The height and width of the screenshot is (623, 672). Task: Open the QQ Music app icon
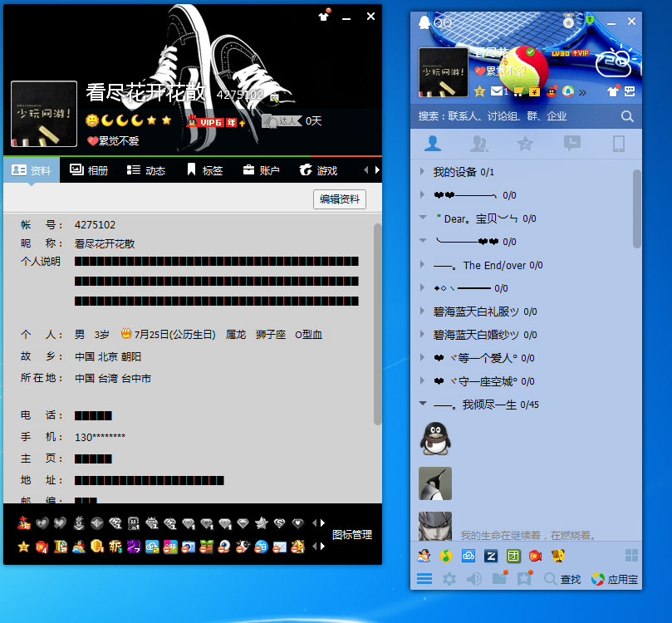(446, 556)
